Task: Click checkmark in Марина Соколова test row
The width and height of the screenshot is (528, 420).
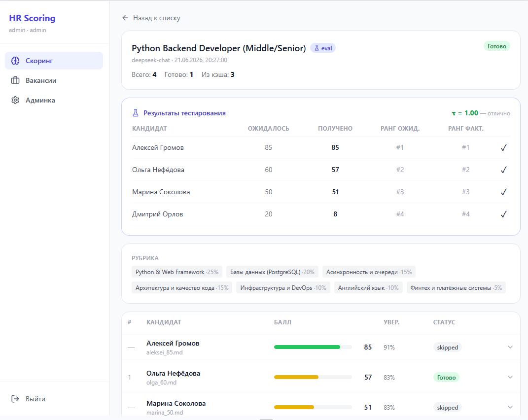Action: 503,192
